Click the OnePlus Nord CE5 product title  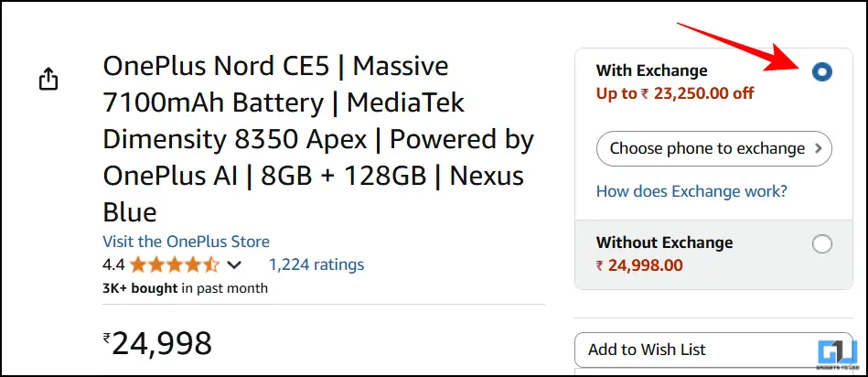pyautogui.click(x=317, y=139)
